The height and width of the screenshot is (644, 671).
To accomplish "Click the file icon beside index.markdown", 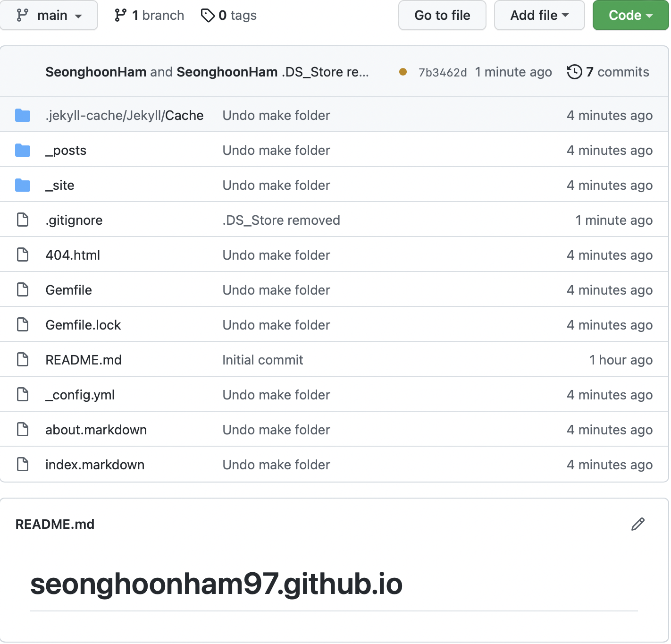I will pos(23,464).
